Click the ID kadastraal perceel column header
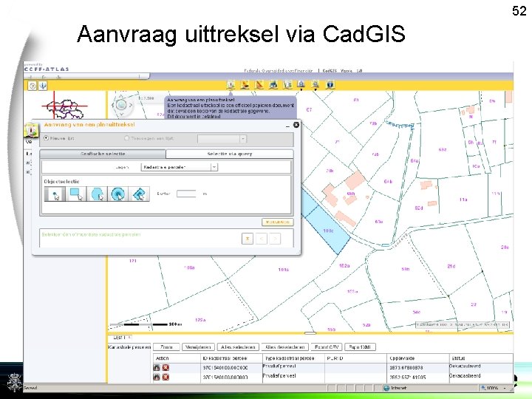The image size is (532, 399). (x=232, y=358)
